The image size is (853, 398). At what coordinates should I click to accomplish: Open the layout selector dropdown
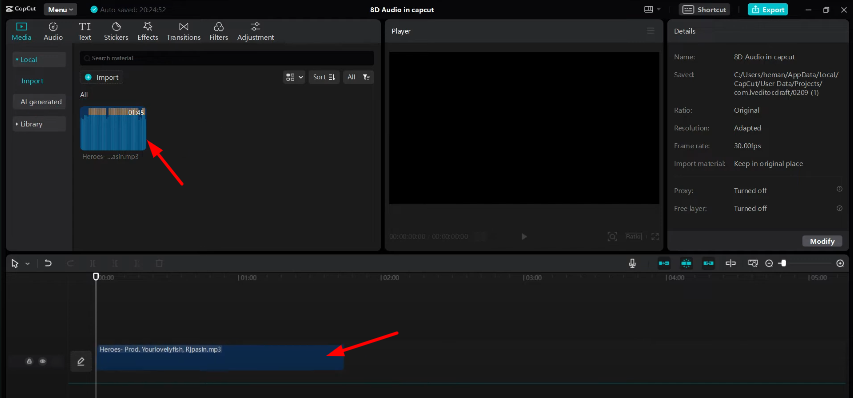652,9
